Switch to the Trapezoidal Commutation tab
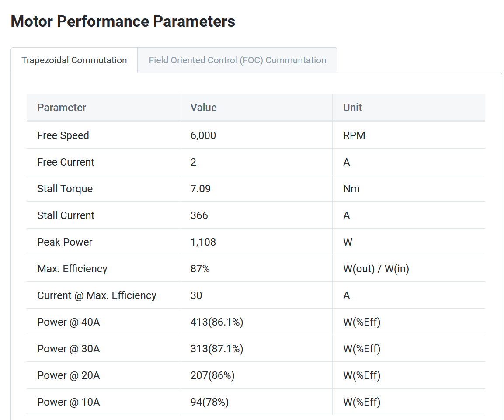504x420 pixels. [x=74, y=60]
